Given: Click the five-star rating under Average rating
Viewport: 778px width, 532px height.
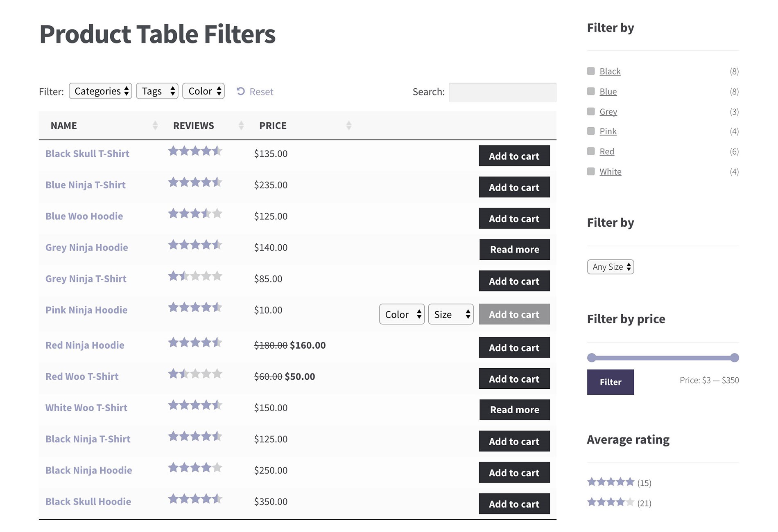Looking at the screenshot, I should click(611, 482).
